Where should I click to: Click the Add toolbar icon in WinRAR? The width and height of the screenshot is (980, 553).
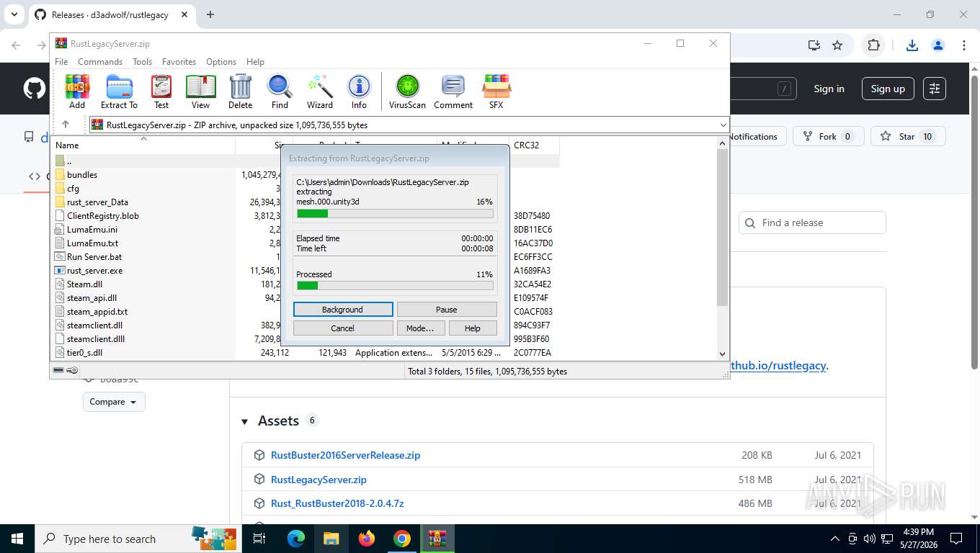pos(77,91)
